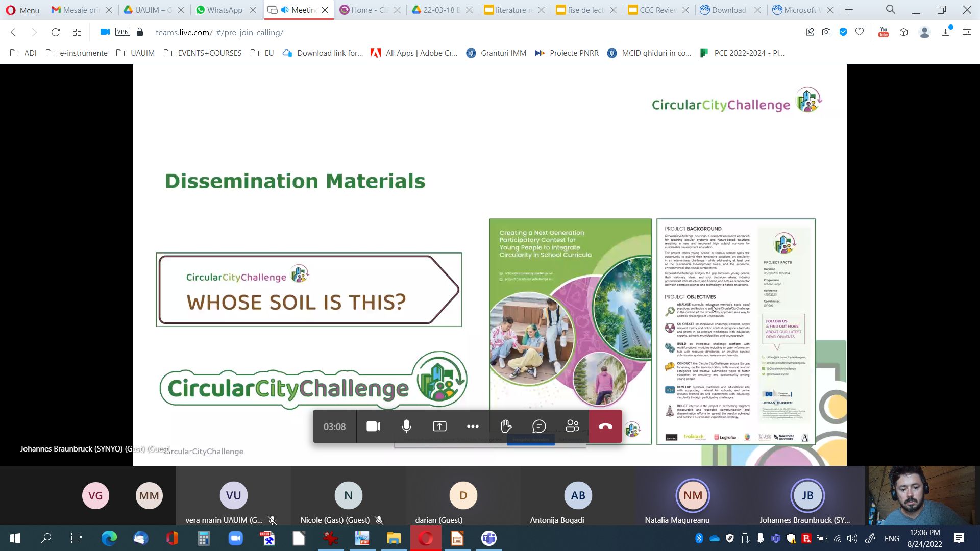Open YouTube extension icon
The image size is (980, 551).
(884, 32)
